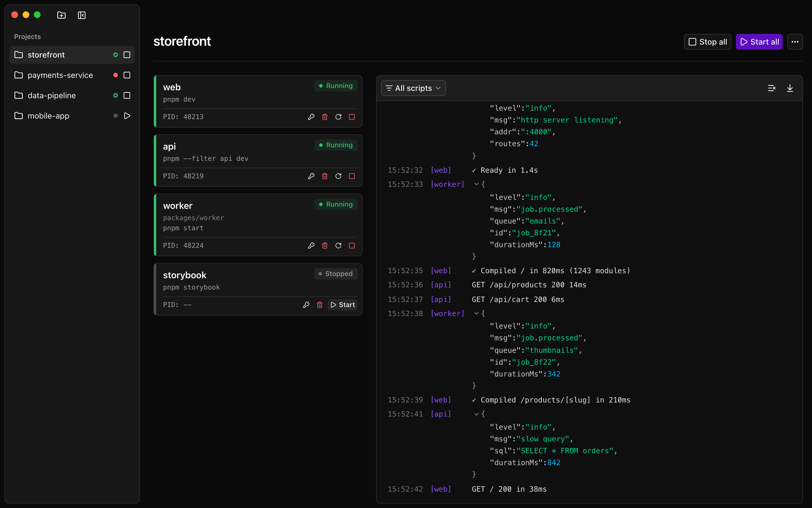The width and height of the screenshot is (812, 508).
Task: Click the durationMs value 842
Action: pyautogui.click(x=554, y=463)
